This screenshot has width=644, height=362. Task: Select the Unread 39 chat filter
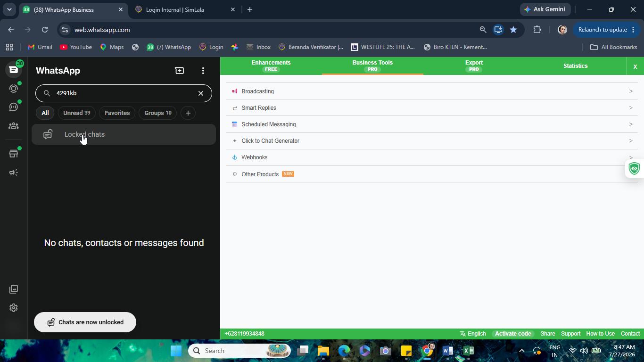pyautogui.click(x=76, y=113)
